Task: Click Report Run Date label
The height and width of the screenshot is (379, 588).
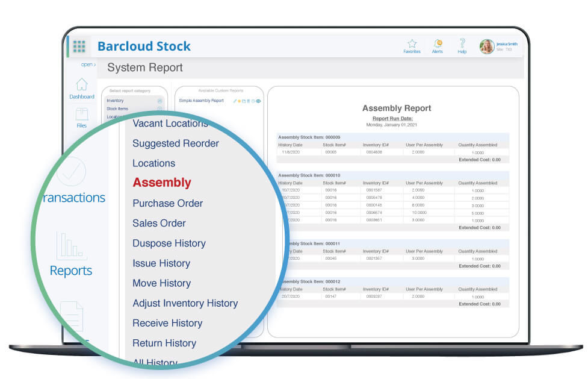Action: (x=392, y=118)
